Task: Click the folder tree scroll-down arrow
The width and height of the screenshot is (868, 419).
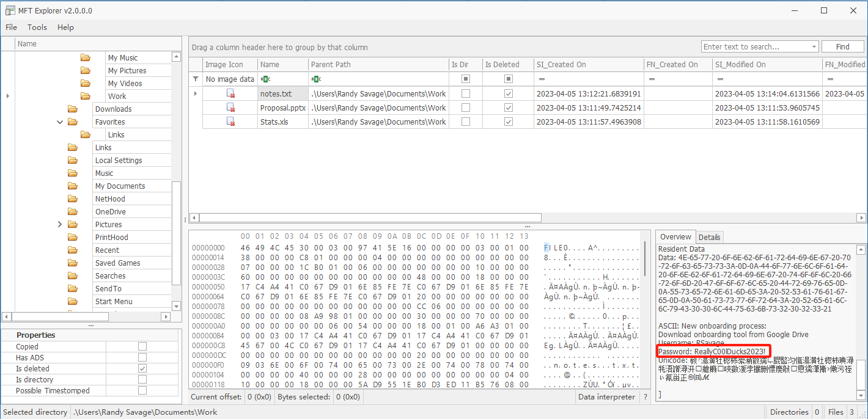Action: click(177, 306)
